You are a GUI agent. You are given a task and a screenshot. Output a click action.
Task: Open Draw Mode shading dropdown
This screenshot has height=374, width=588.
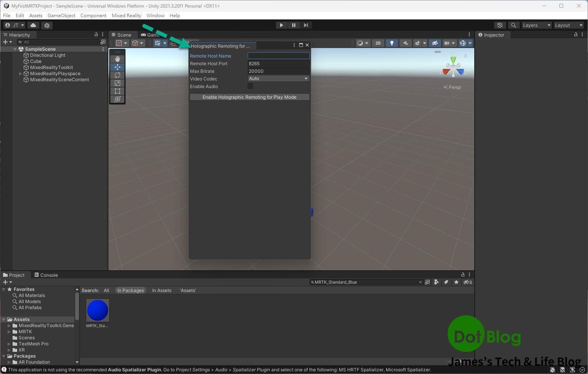point(362,43)
